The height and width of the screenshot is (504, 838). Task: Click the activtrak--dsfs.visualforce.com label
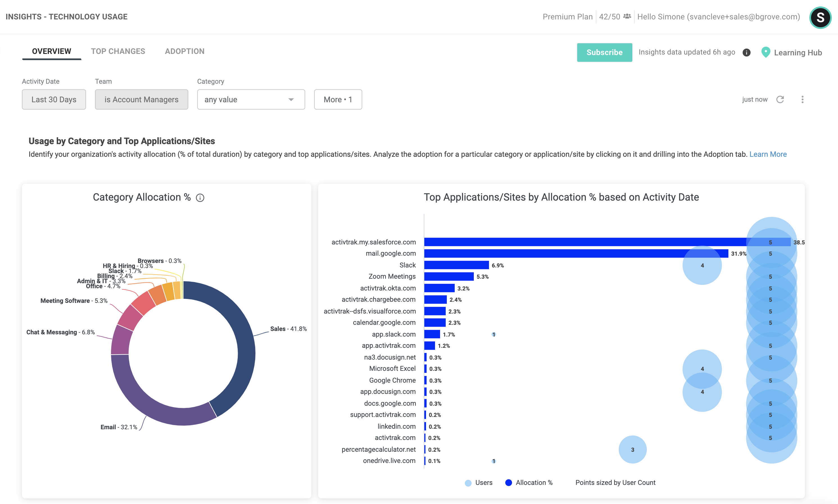(370, 311)
